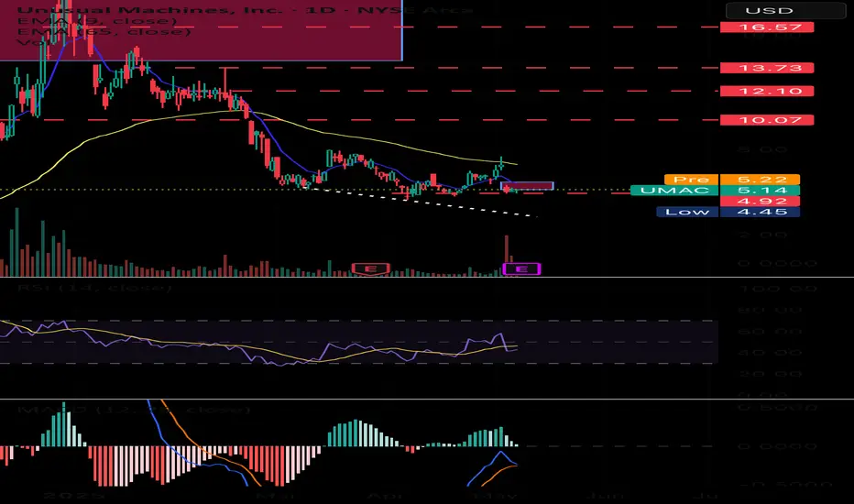Select the 16.57 price level label

(x=767, y=27)
